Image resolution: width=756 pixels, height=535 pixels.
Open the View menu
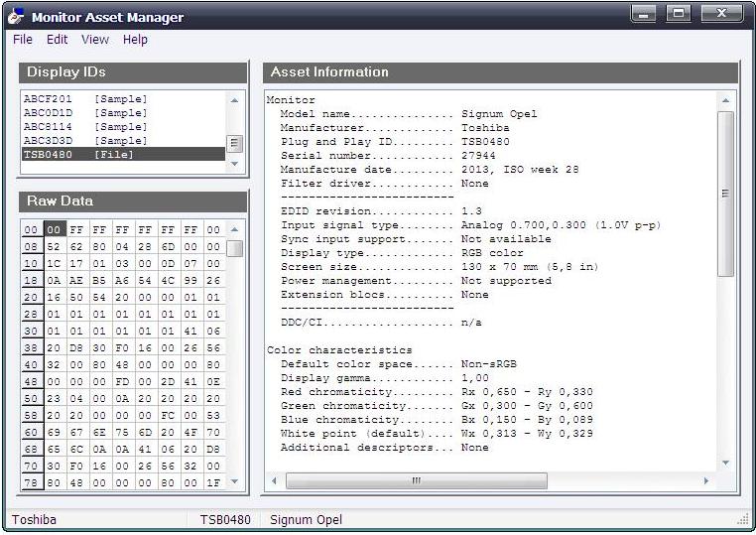pos(95,40)
